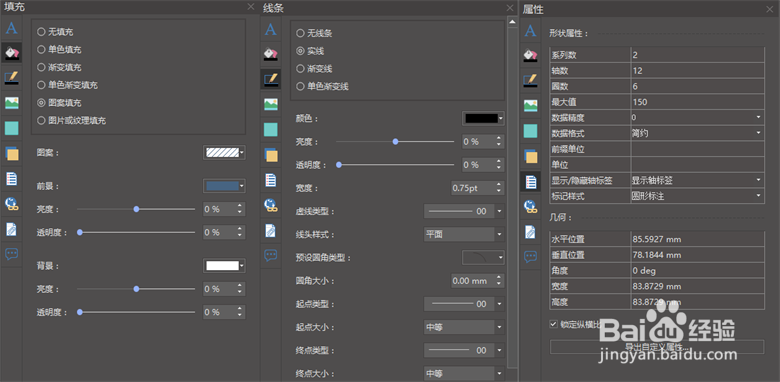780x382 pixels.
Task: Click 背景 透明度 slider in 填充 panel
Action: (136, 312)
